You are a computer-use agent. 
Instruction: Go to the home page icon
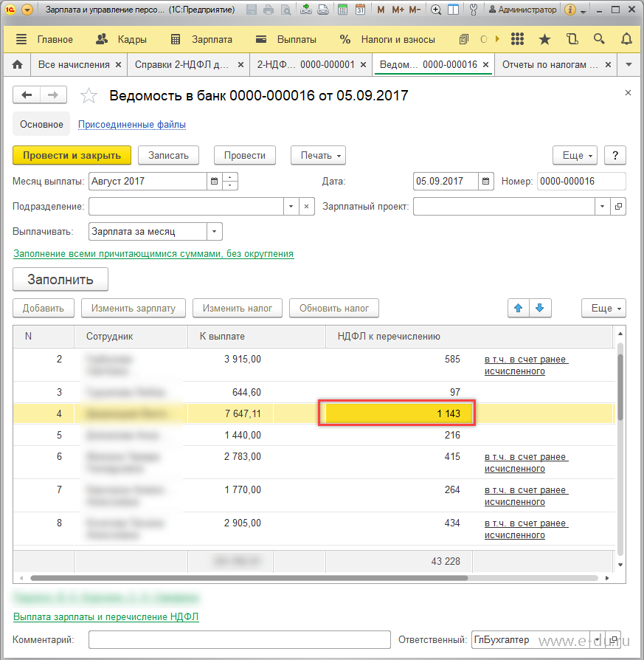tap(17, 64)
